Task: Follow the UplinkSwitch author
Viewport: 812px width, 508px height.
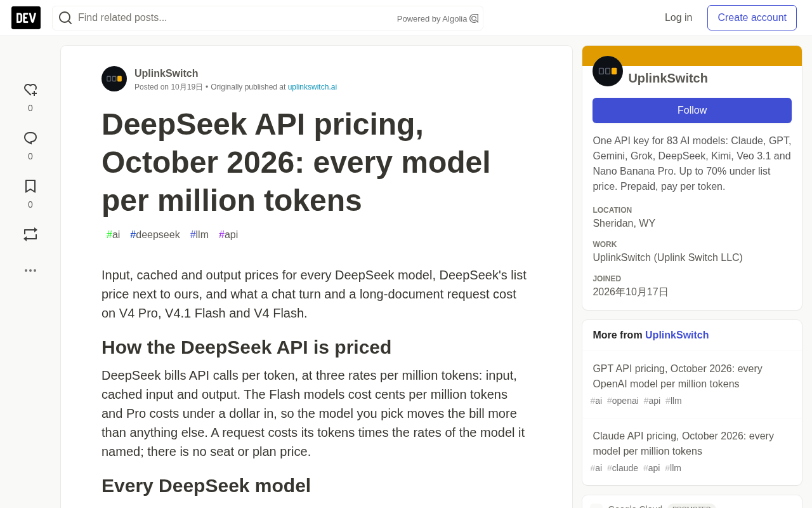Action: (x=692, y=110)
